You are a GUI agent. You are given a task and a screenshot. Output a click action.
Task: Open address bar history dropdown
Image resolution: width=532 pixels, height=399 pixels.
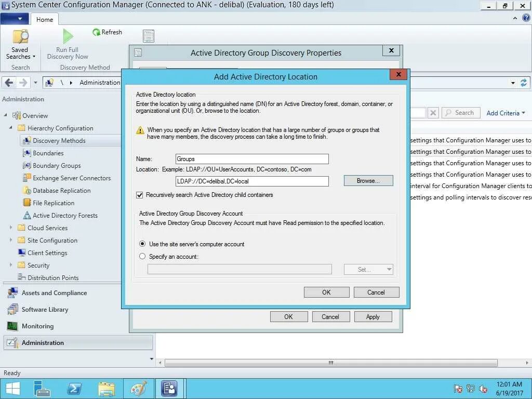513,83
